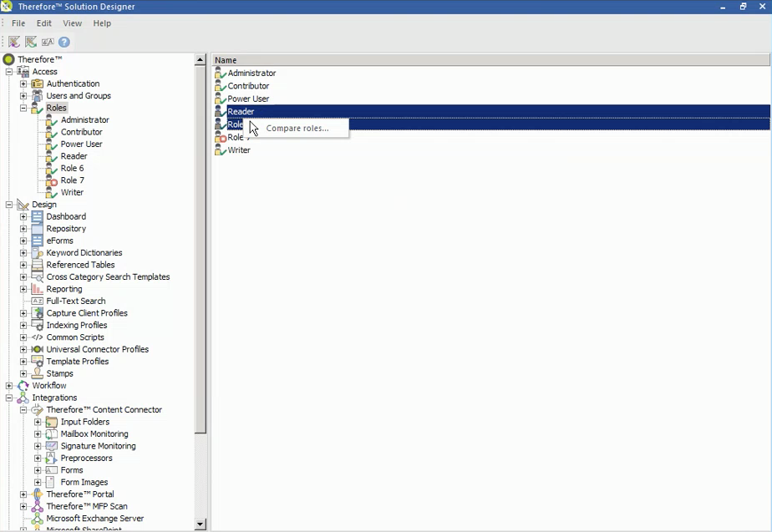The width and height of the screenshot is (772, 532).
Task: Open the Full-Text Search item
Action: 36,301
